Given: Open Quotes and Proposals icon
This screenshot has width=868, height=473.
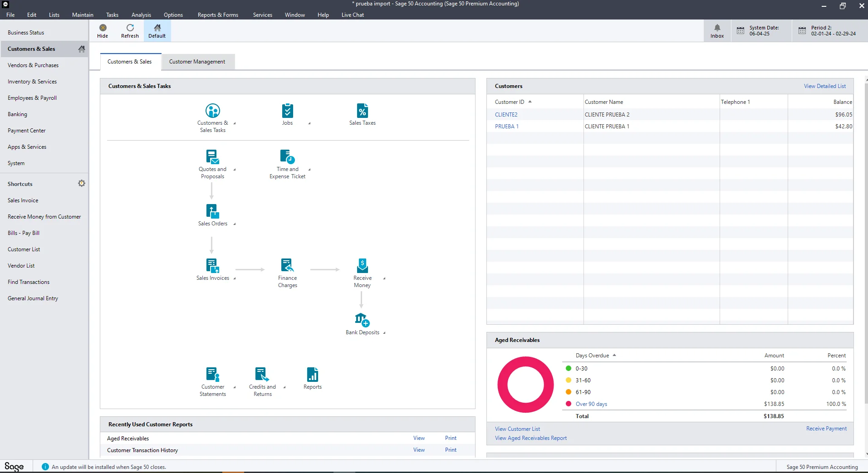Looking at the screenshot, I should click(212, 157).
